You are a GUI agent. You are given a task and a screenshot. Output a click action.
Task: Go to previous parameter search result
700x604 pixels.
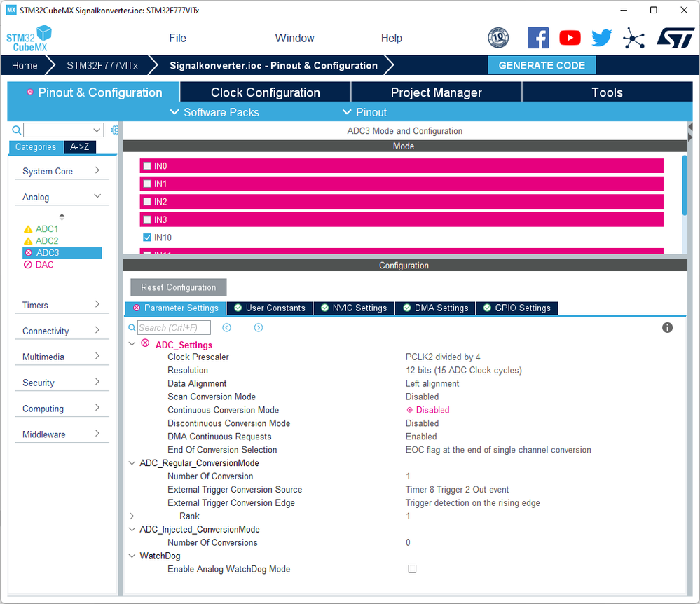point(227,328)
